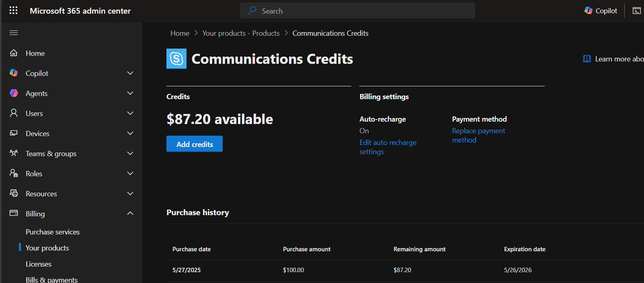The width and height of the screenshot is (644, 283).
Task: Open the app launcher waffle icon
Action: coord(13,10)
